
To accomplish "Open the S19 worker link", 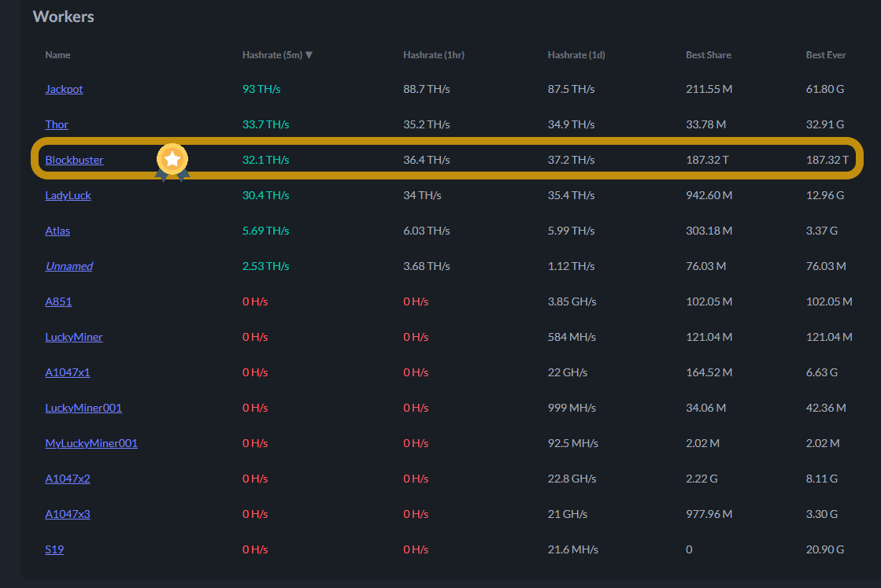I will tap(54, 549).
